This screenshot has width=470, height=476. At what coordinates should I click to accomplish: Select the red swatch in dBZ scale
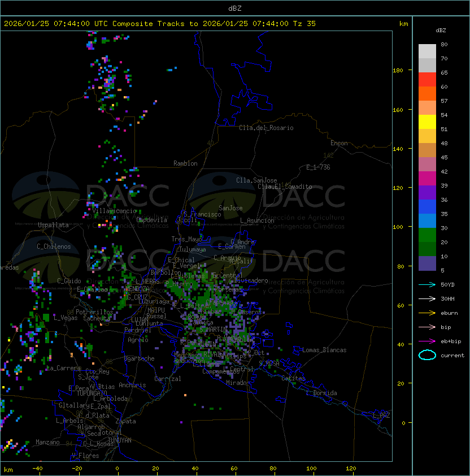pyautogui.click(x=427, y=80)
